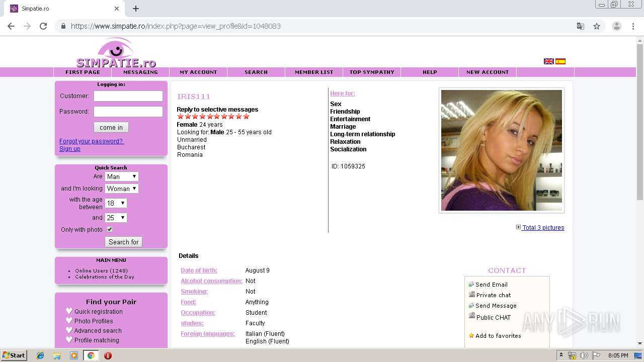This screenshot has height=362, width=644.
Task: Open the MEMBER LIST menu item
Action: [314, 72]
